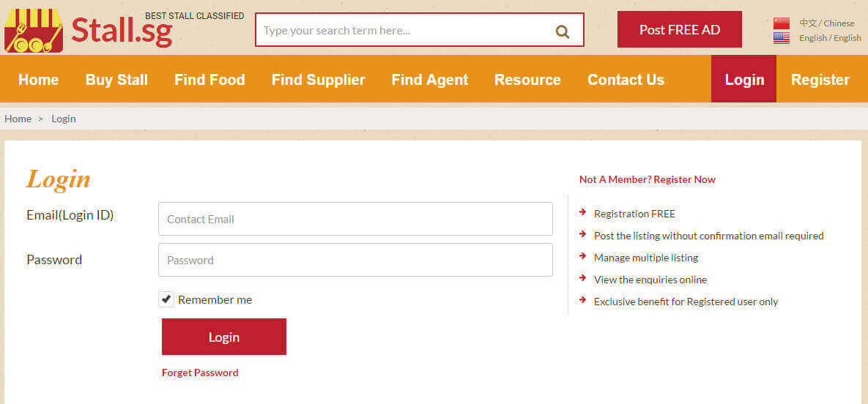The height and width of the screenshot is (404, 868).
Task: Click into the Password field
Action: (355, 260)
